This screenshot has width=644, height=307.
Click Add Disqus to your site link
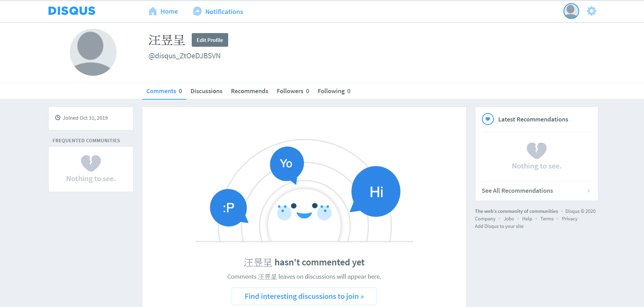(x=499, y=226)
